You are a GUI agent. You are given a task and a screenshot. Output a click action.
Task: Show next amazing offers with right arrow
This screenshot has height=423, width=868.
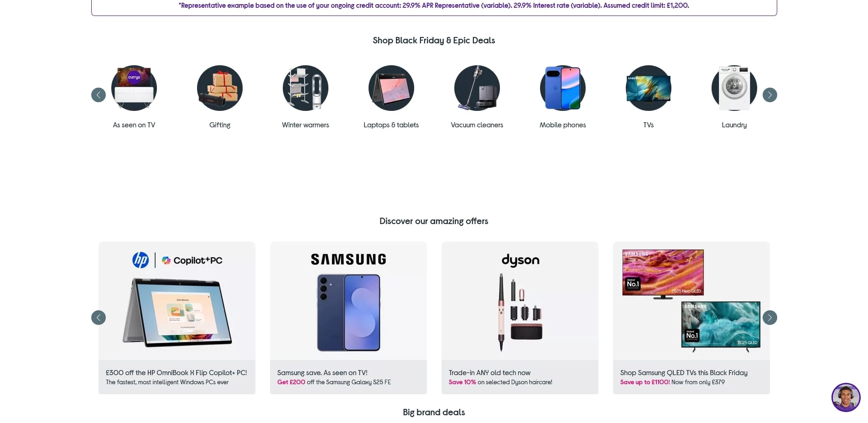(769, 318)
